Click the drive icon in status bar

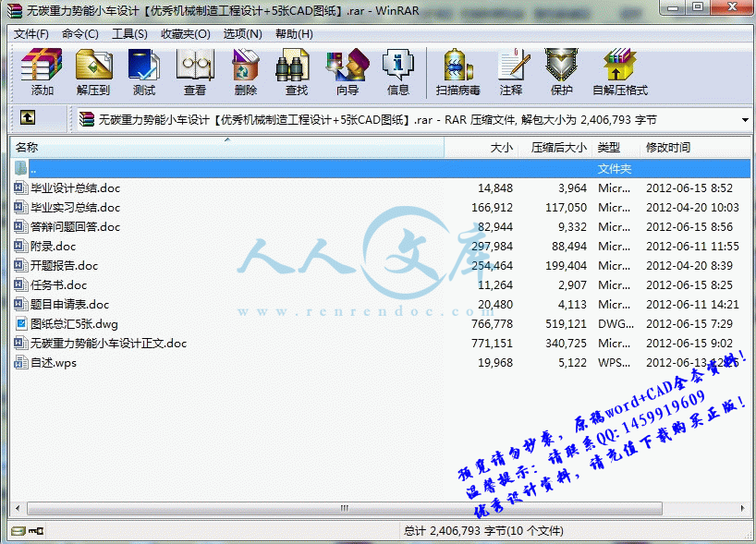18,531
